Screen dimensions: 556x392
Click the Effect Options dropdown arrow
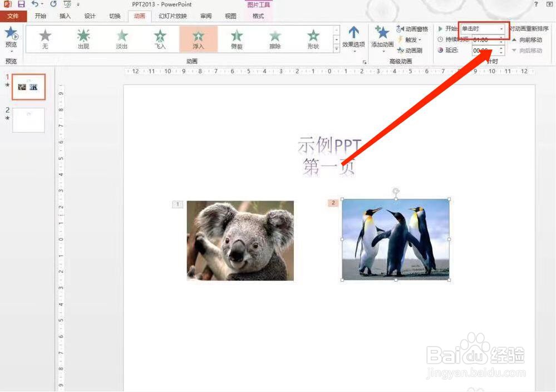[x=353, y=51]
